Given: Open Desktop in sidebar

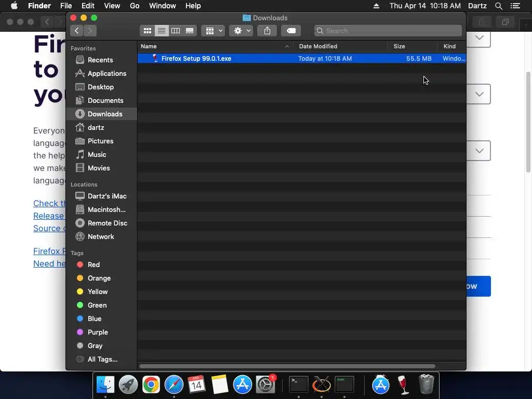Looking at the screenshot, I should pos(101,87).
